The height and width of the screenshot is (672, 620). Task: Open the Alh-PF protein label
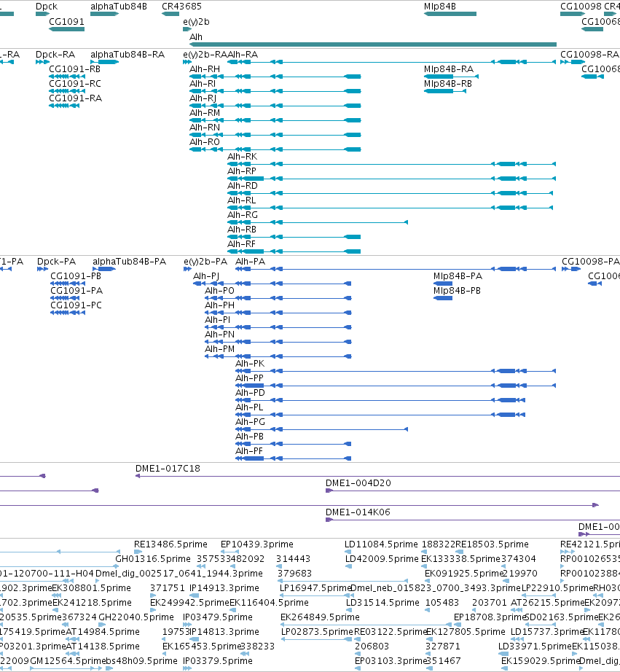(249, 451)
